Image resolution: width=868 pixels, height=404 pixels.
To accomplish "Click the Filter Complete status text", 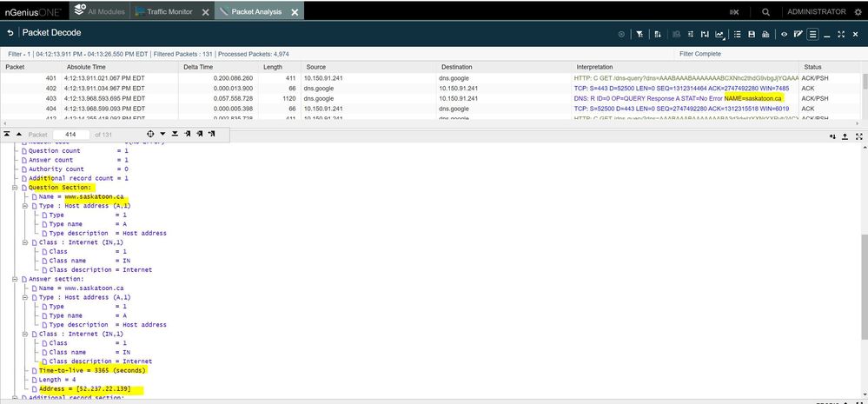I will tap(699, 54).
